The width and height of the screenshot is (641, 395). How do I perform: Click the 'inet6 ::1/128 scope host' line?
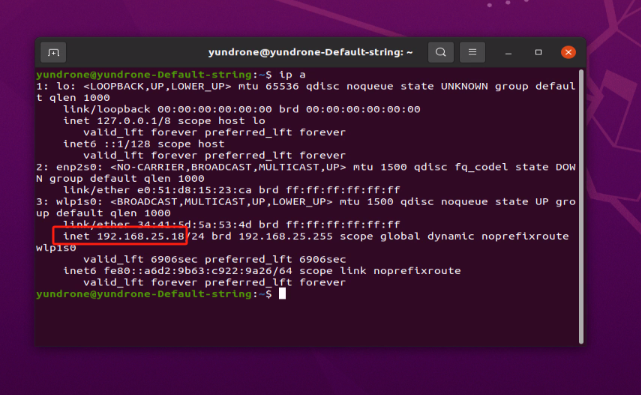[144, 144]
